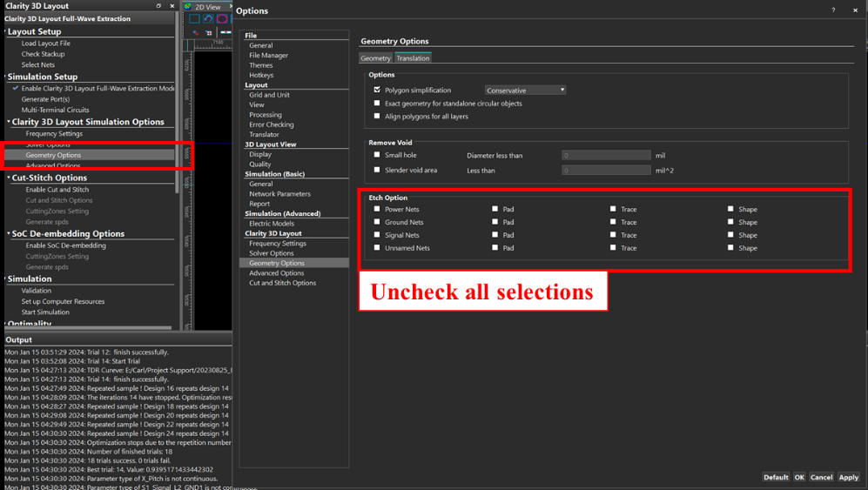Select the magenta ellipse tool in 2D View
The image size is (868, 490).
pos(222,19)
